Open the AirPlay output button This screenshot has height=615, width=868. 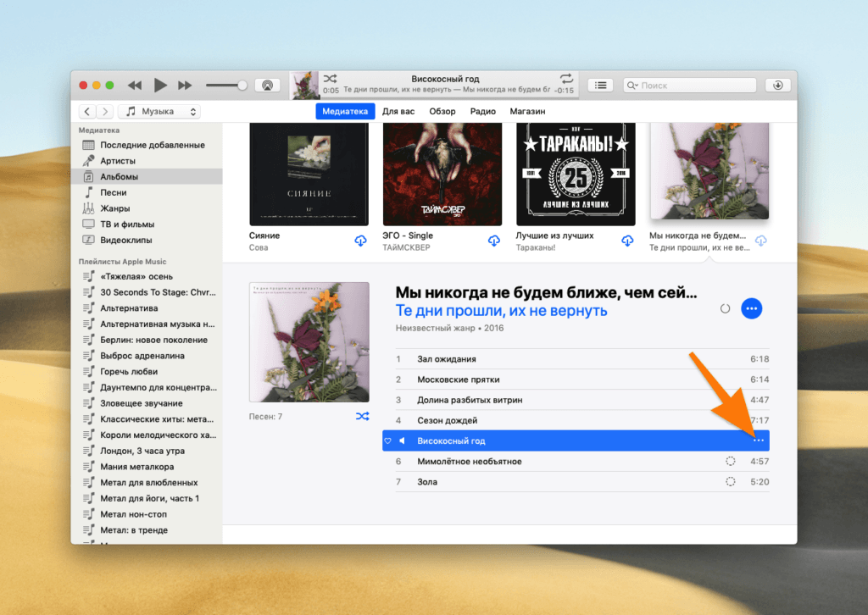coord(267,86)
